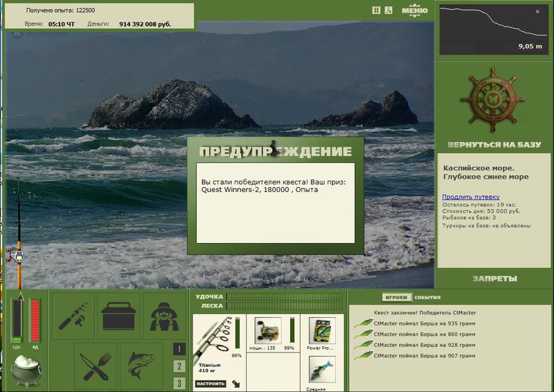This screenshot has width=554, height=392.
Task: Click the Titanium 410 кг label
Action: pos(210,368)
